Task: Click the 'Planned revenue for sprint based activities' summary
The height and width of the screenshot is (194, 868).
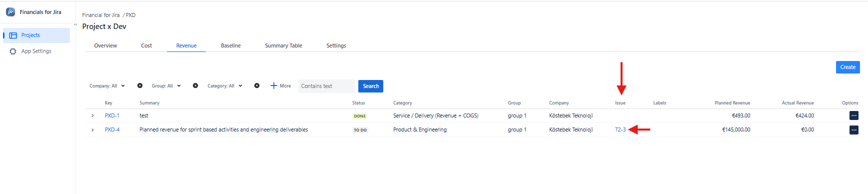Action: 223,129
